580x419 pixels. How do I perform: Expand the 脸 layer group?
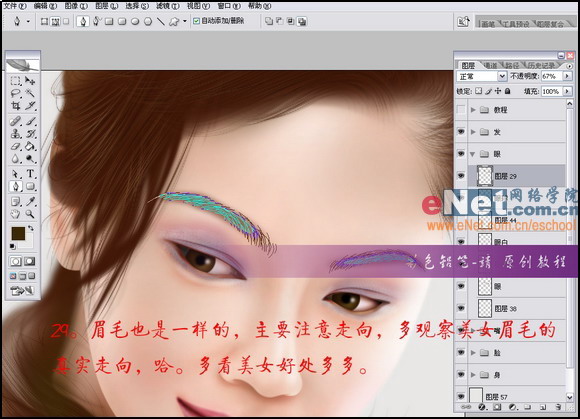[x=473, y=352]
